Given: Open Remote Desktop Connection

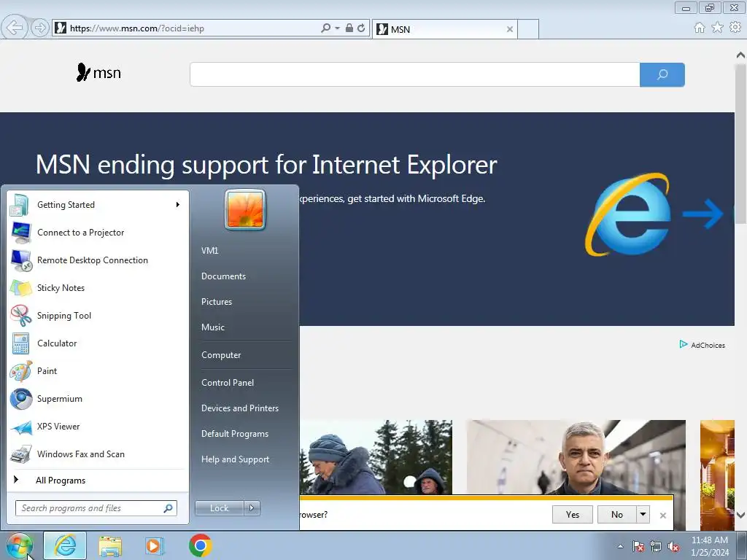Looking at the screenshot, I should tap(98, 260).
